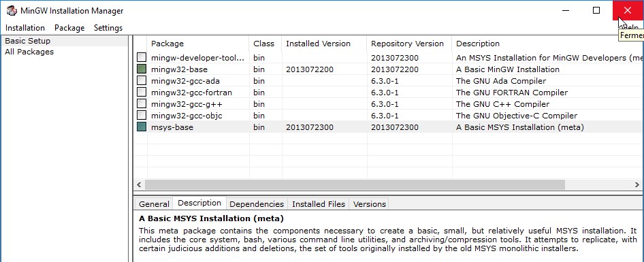Select the mingw-developer-tool... package name
The width and height of the screenshot is (644, 262).
(x=198, y=58)
